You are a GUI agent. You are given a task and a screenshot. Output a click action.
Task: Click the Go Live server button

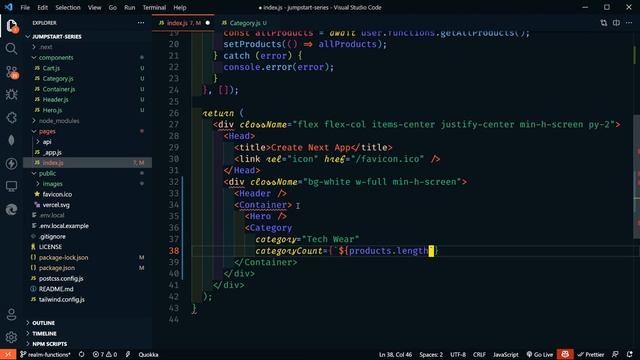point(540,354)
